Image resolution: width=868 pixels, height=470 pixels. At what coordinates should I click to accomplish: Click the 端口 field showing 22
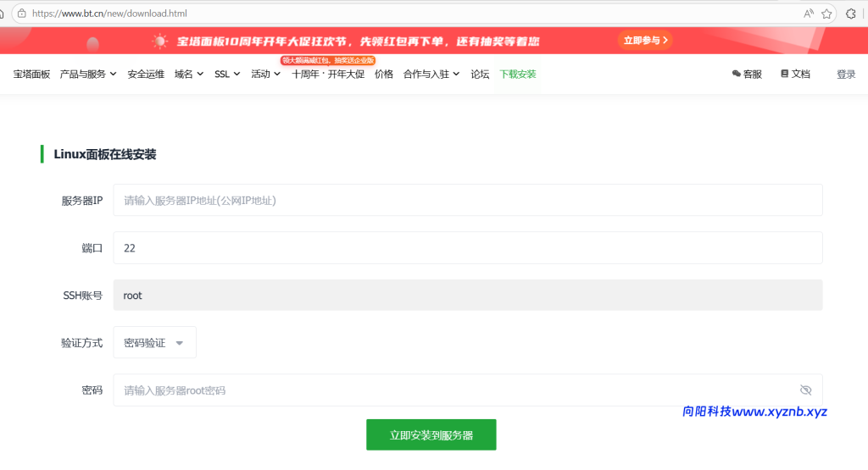468,248
